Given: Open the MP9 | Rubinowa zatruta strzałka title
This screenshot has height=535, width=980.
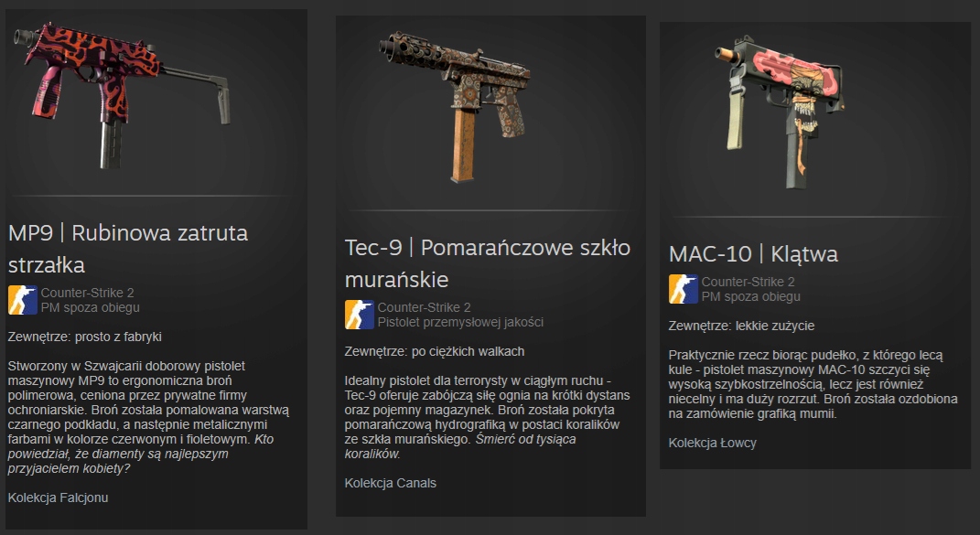Looking at the screenshot, I should (x=128, y=249).
